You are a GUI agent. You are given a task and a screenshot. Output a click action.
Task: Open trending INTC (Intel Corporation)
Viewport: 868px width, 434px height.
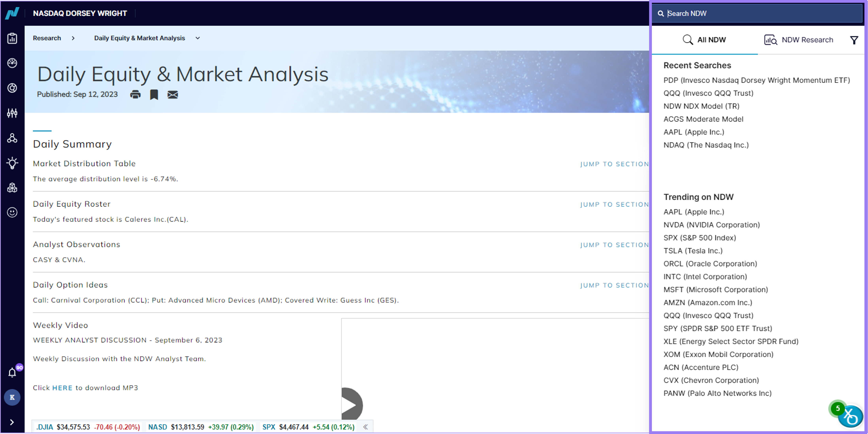click(x=705, y=277)
